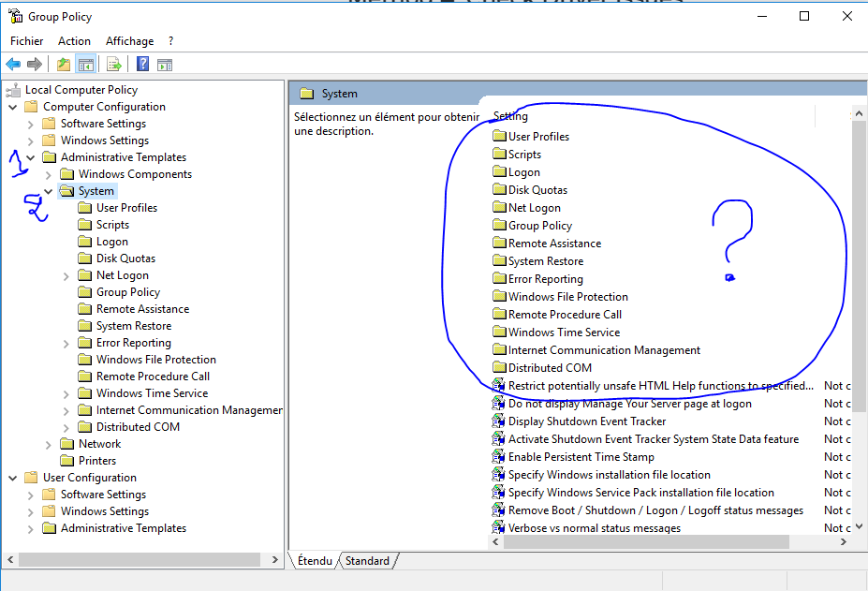This screenshot has width=868, height=591.
Task: Expand the Windows Components tree node
Action: [x=48, y=175]
